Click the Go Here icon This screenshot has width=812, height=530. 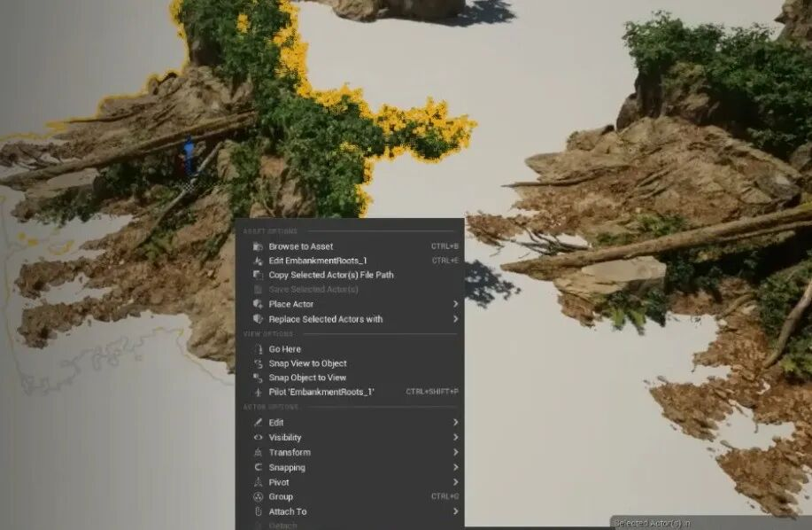click(x=258, y=349)
